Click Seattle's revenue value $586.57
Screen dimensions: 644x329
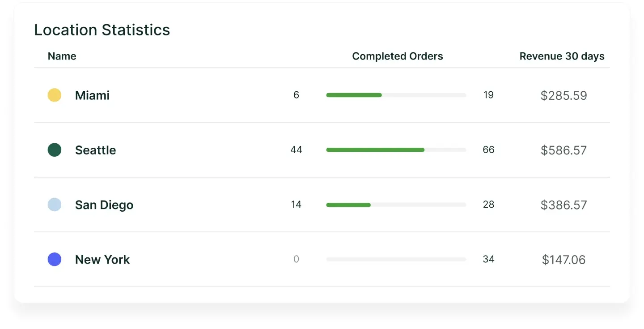[x=563, y=150]
